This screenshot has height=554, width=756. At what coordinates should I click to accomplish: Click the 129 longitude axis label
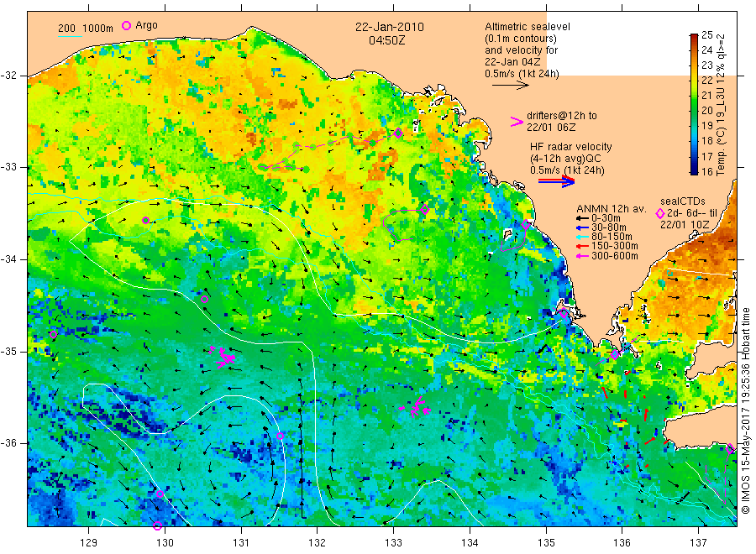[89, 543]
